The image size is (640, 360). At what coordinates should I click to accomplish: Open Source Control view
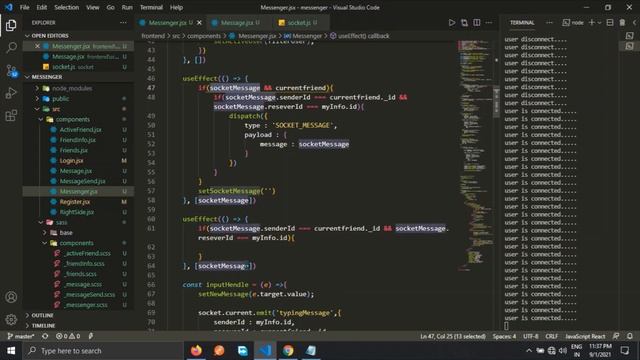coord(11,71)
